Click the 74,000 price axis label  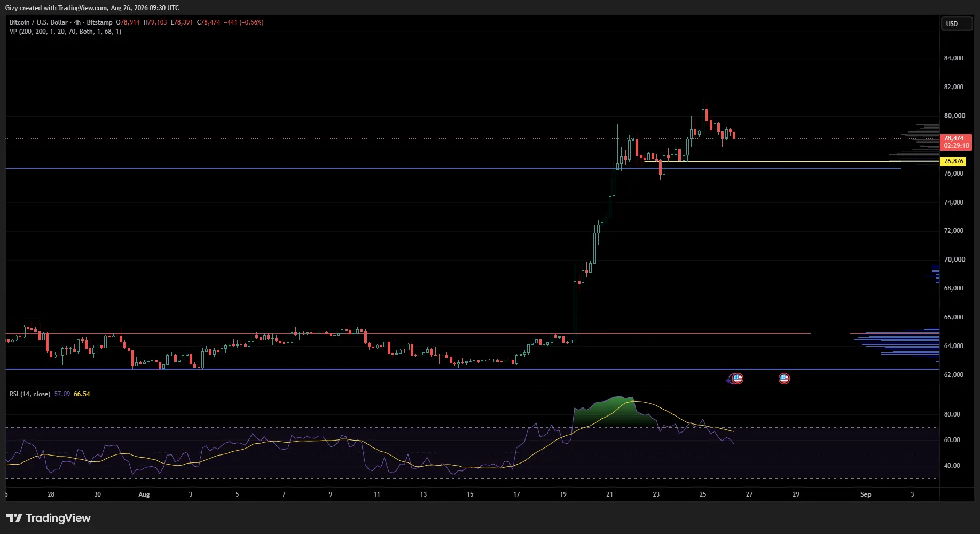tap(954, 202)
